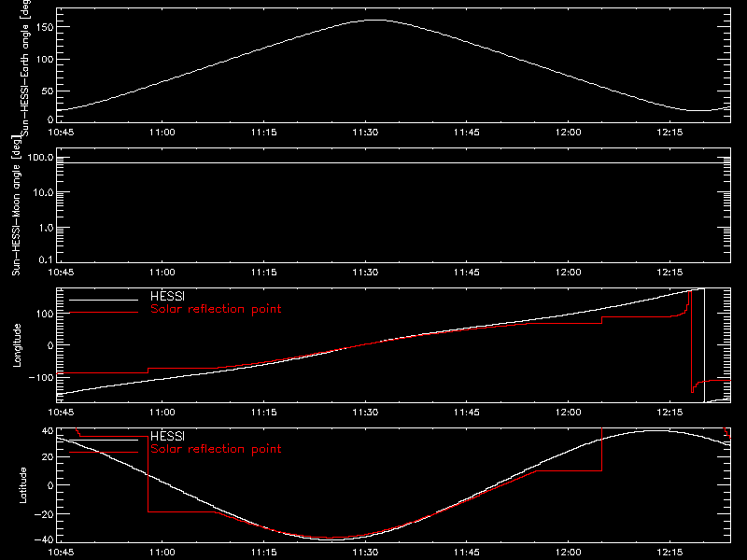Click the '0.1' tick on Moon angle plot
The height and width of the screenshot is (560, 747).
click(46, 259)
